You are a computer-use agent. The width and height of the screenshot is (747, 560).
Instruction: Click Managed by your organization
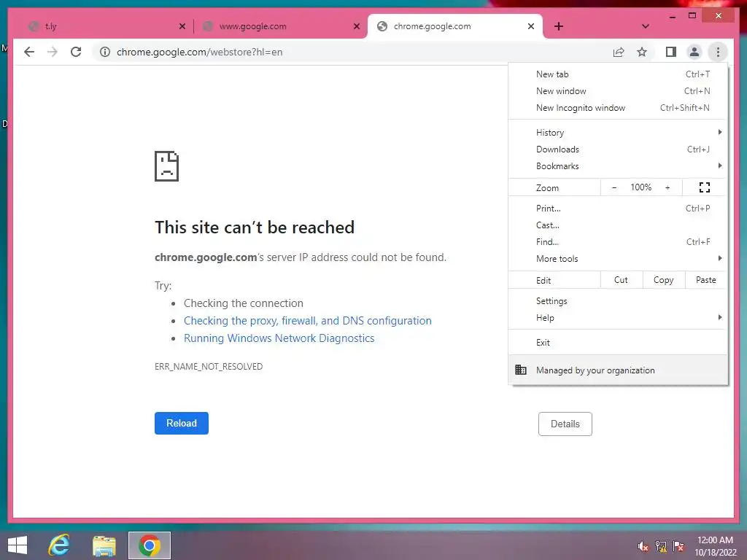[618, 370]
